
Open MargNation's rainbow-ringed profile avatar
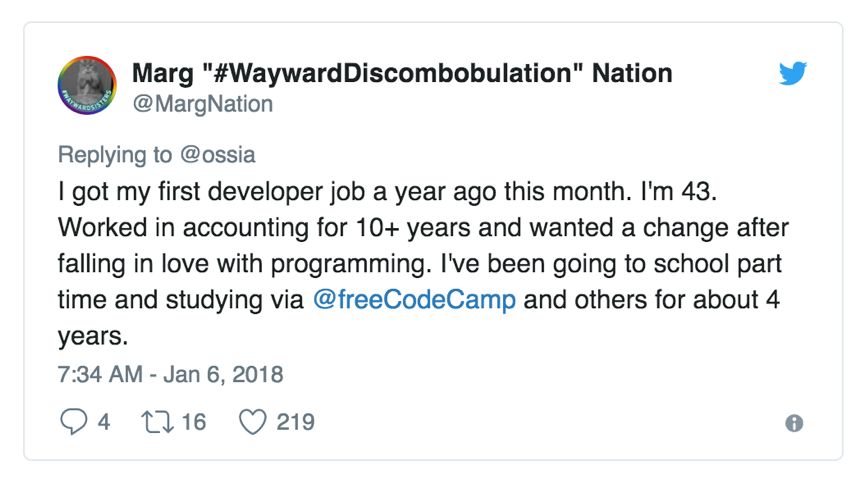[87, 86]
